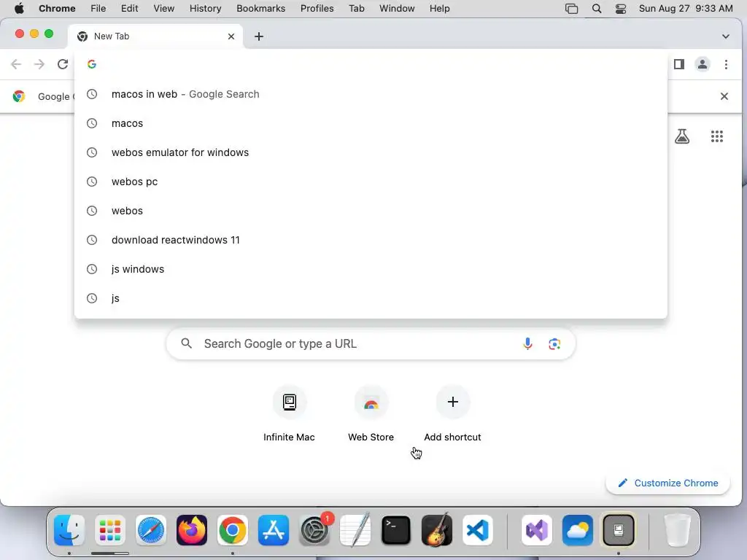747x560 pixels.
Task: Open Chrome three-dot menu
Action: pyautogui.click(x=726, y=64)
